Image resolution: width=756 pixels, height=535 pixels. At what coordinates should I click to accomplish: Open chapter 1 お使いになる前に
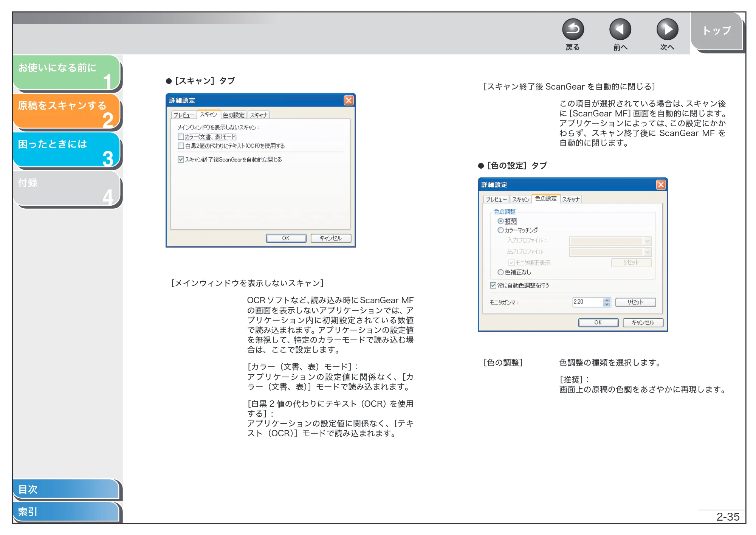[67, 73]
